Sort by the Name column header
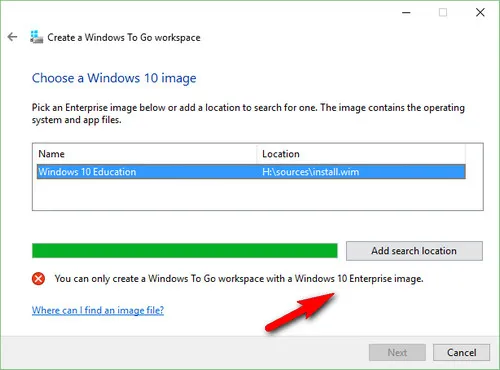The image size is (500, 370). click(145, 154)
